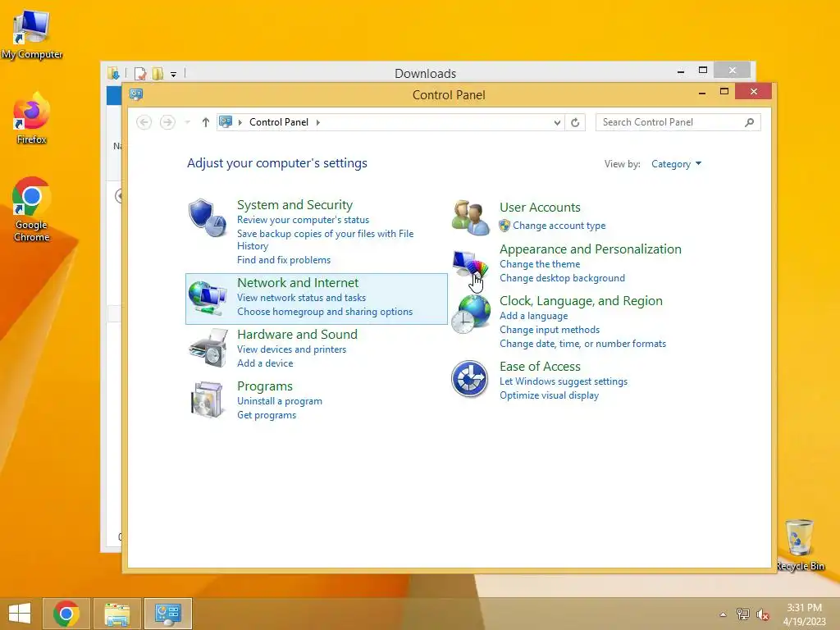Viewport: 840px width, 630px height.
Task: Click the Properties icon in Downloads title bar
Action: coord(140,73)
